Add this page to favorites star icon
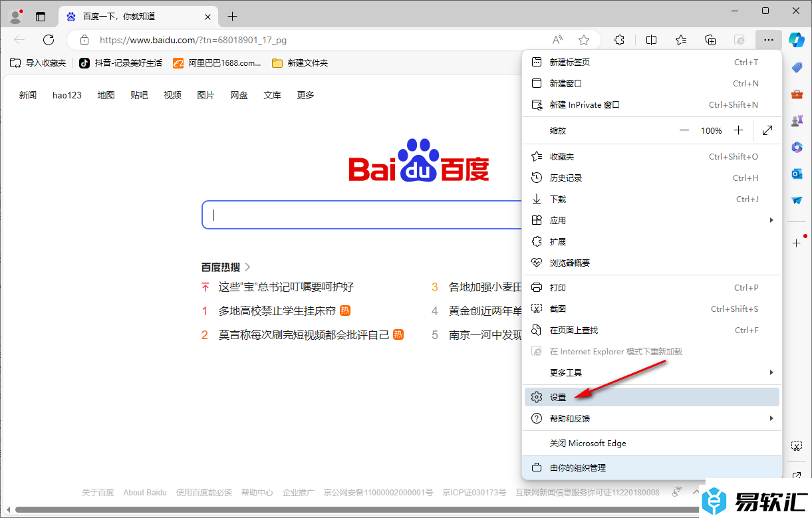This screenshot has height=518, width=812. pos(584,40)
